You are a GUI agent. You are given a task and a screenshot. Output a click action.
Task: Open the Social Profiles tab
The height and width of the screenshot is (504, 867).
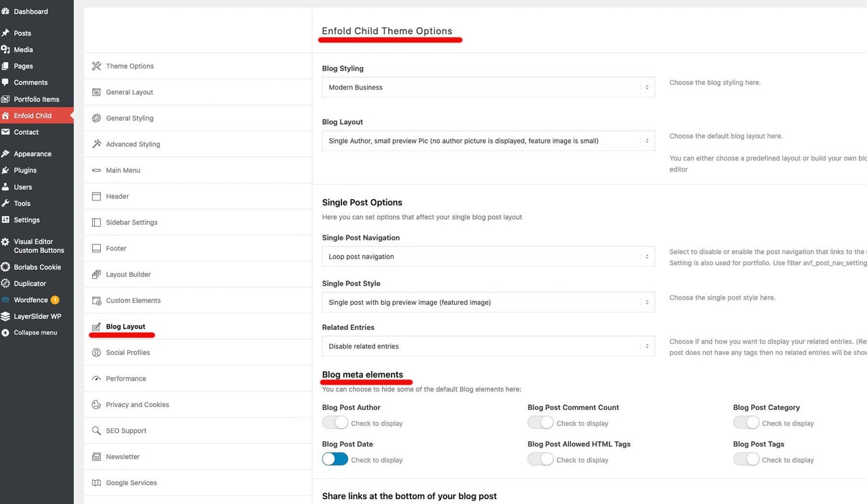tap(198, 353)
